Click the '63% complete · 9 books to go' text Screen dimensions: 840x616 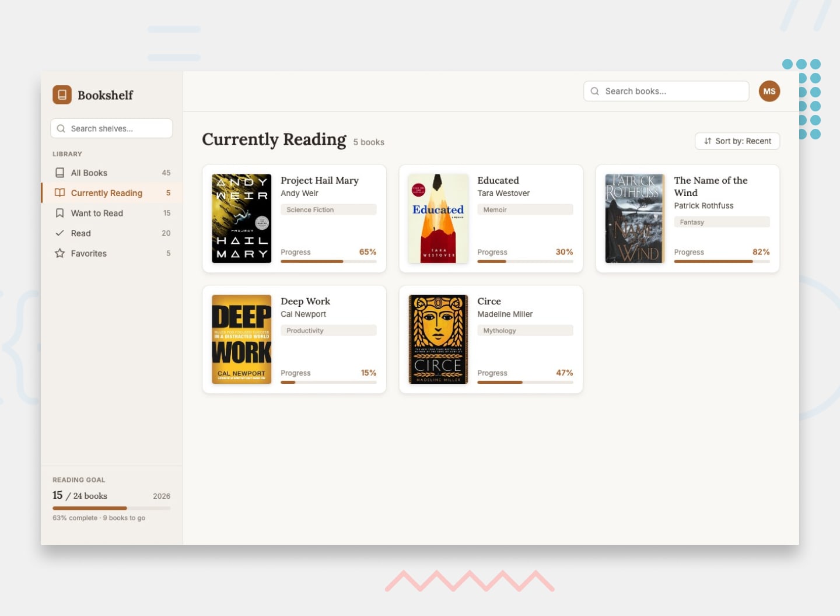(x=99, y=518)
